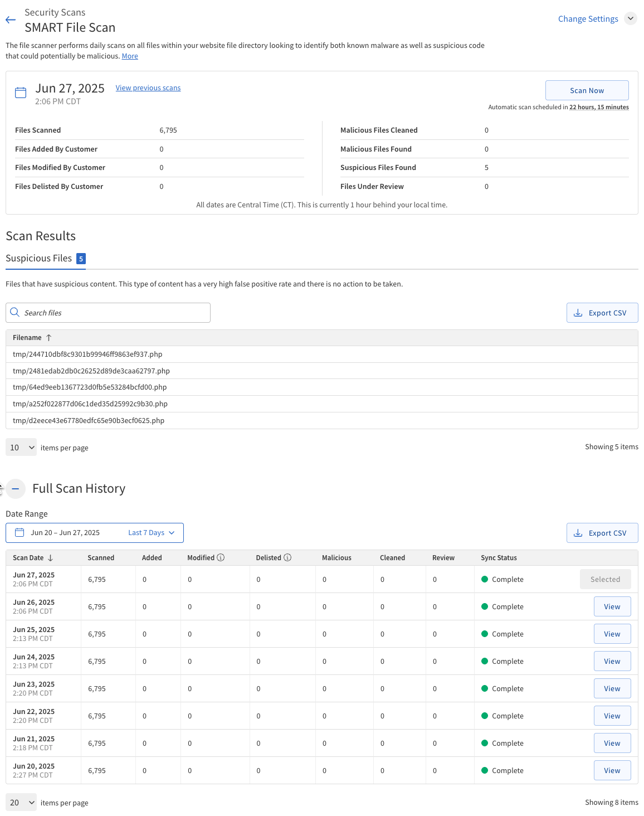View the Jun 22, 2025 scan
The width and height of the screenshot is (644, 816).
pyautogui.click(x=612, y=716)
